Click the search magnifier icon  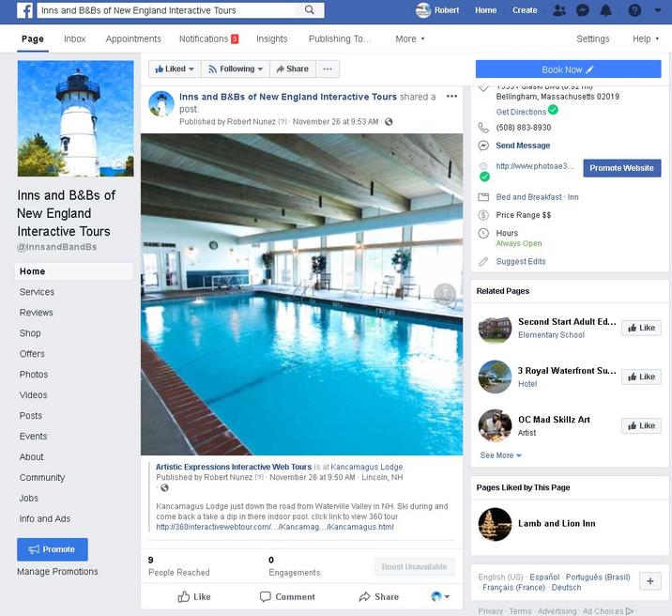[x=309, y=9]
